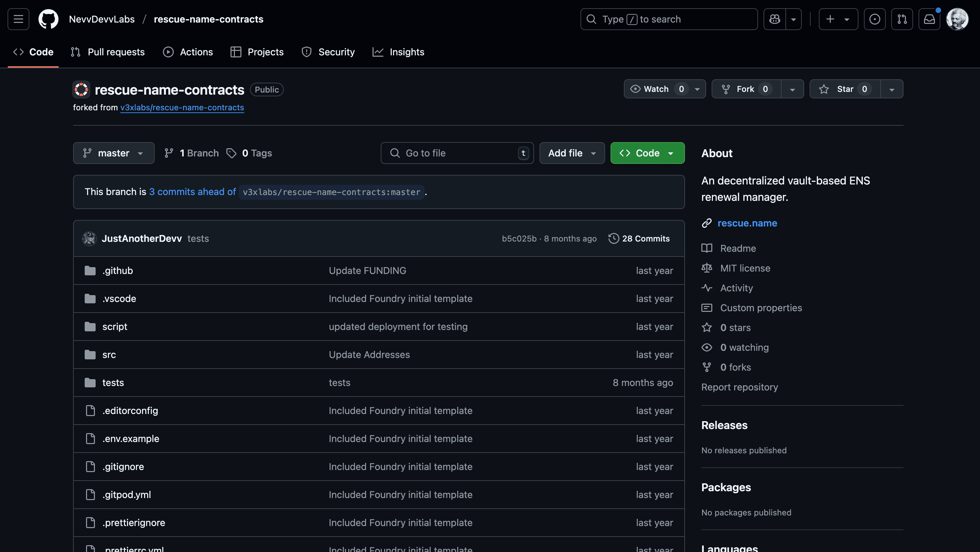
Task: Open the Copilot chat icon
Action: [x=774, y=19]
